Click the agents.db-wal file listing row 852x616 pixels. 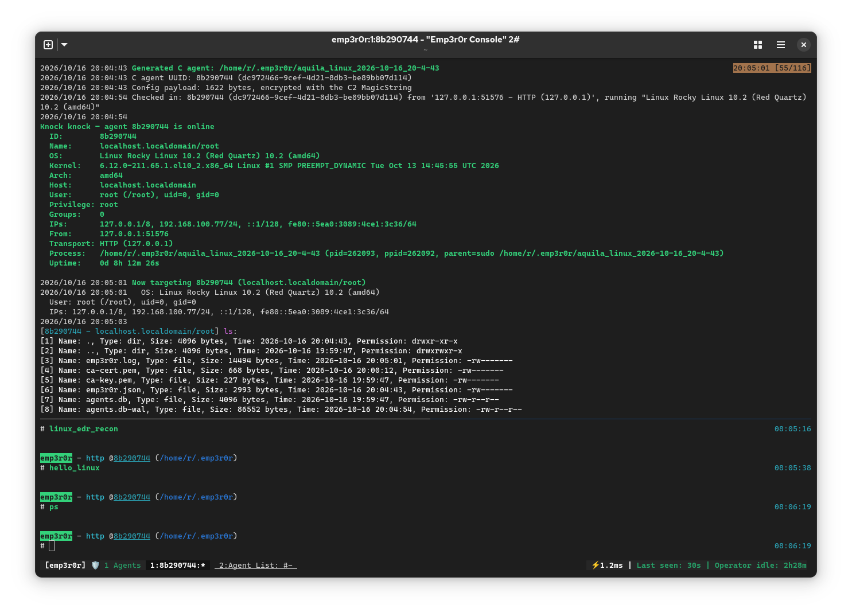point(281,410)
